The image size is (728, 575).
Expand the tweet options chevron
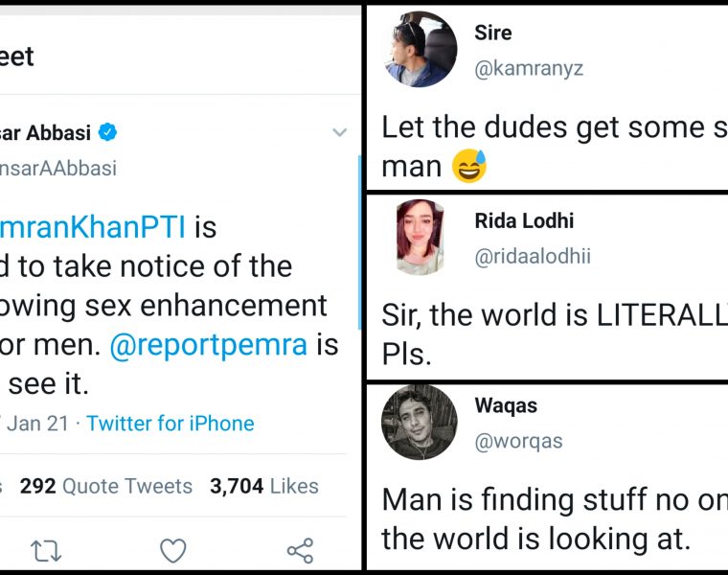(x=339, y=132)
